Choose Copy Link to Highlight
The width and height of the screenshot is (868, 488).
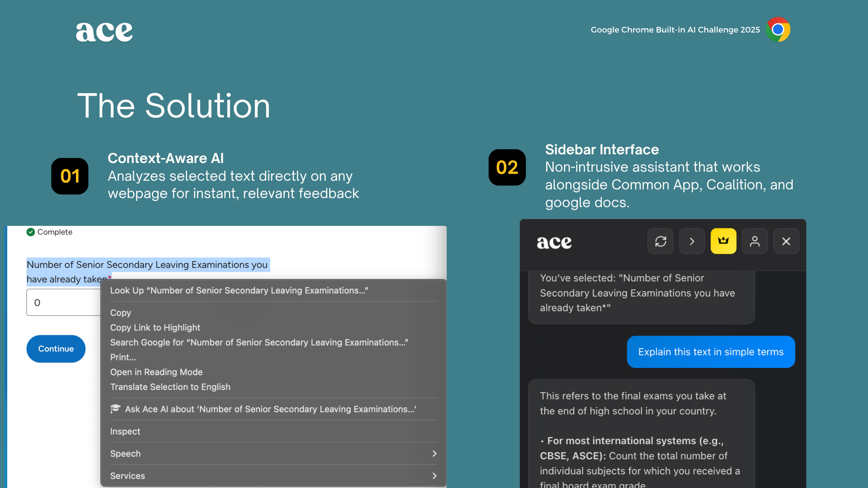(155, 328)
